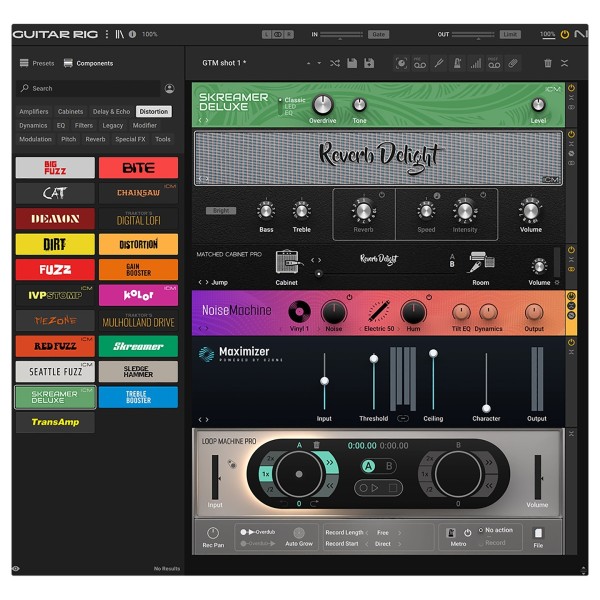Click the user account icon beside Search
This screenshot has height=600, width=600.
[x=170, y=88]
